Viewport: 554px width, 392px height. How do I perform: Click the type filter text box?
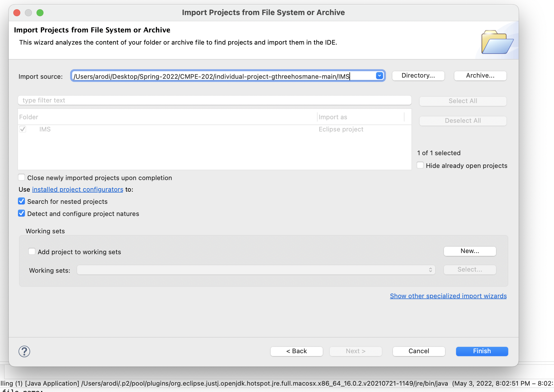(x=215, y=100)
